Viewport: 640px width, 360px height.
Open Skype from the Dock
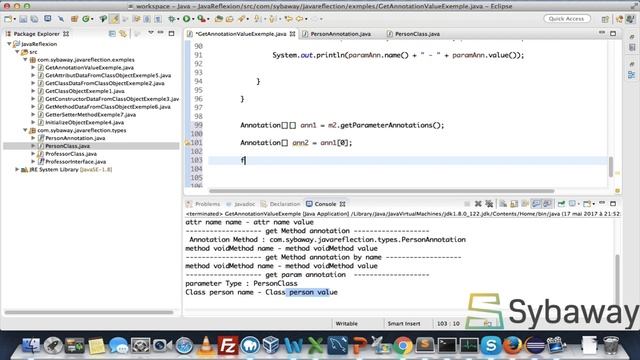click(x=491, y=346)
